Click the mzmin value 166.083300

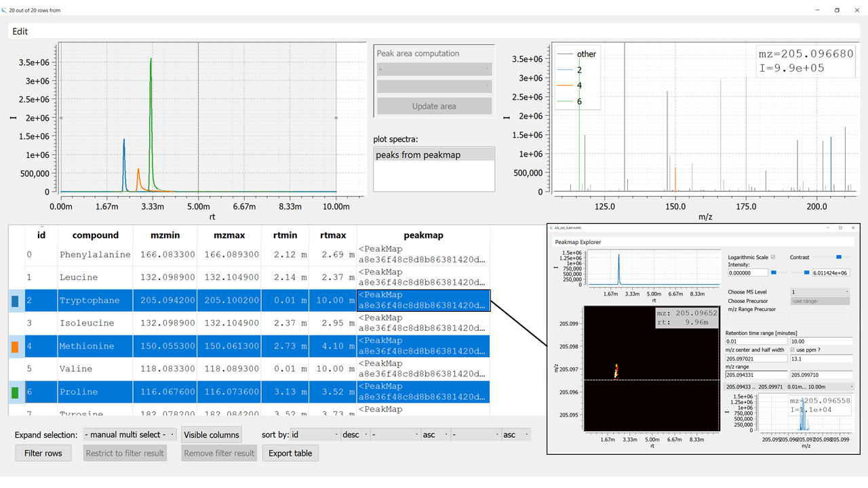point(166,255)
